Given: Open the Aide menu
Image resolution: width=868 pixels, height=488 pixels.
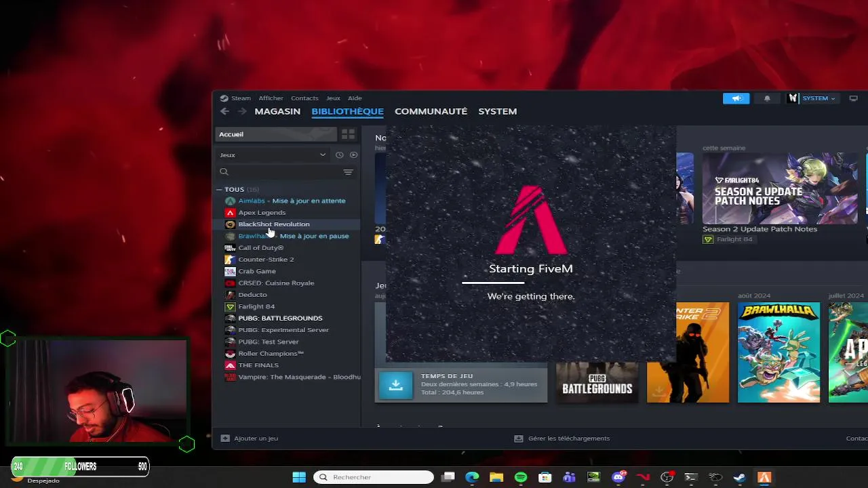Looking at the screenshot, I should (x=355, y=98).
